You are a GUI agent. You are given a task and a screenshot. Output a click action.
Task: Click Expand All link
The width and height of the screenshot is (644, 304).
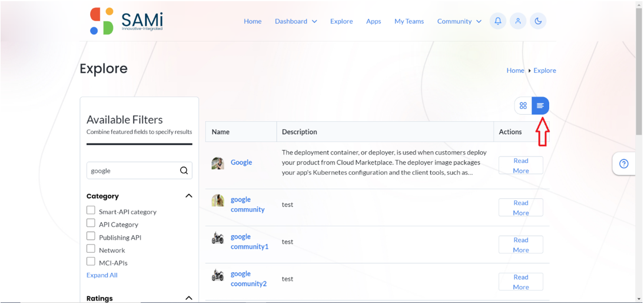tap(102, 275)
